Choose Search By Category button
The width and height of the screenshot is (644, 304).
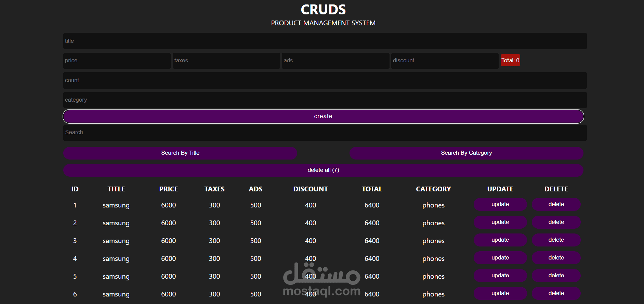(466, 153)
